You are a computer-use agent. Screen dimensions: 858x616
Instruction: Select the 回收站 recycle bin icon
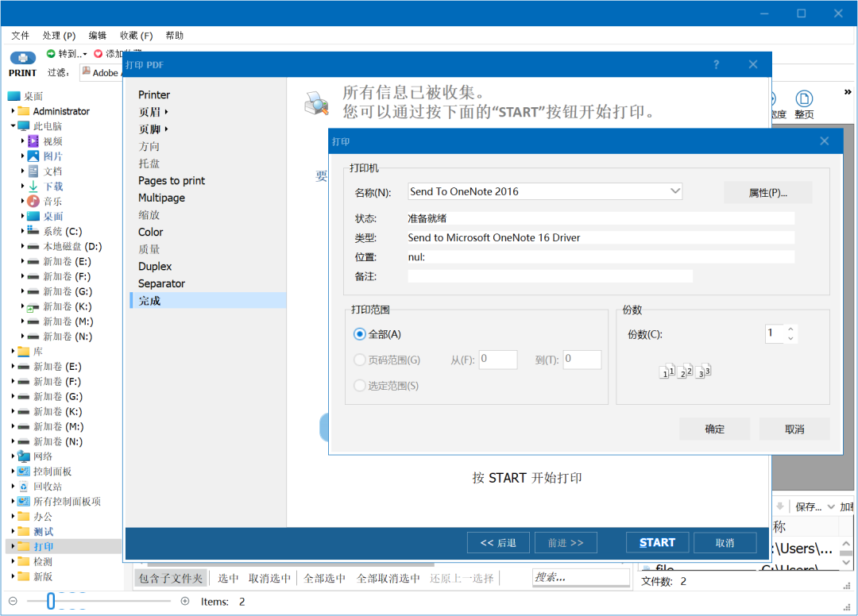[x=24, y=487]
